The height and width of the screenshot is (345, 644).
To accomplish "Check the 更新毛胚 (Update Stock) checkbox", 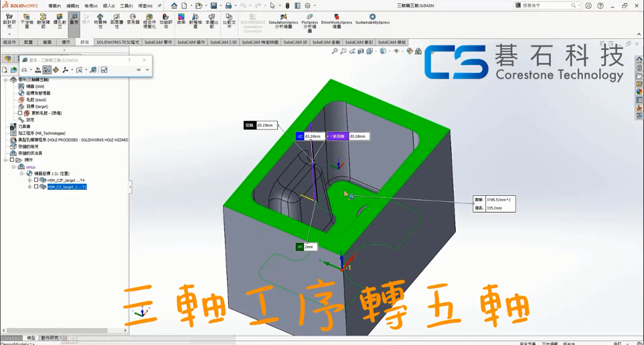I will click(x=20, y=113).
